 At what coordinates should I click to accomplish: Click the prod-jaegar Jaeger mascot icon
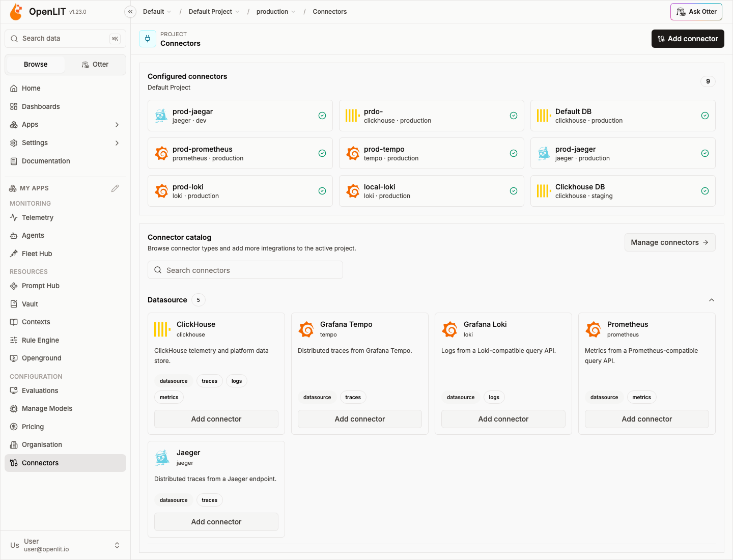tap(161, 116)
